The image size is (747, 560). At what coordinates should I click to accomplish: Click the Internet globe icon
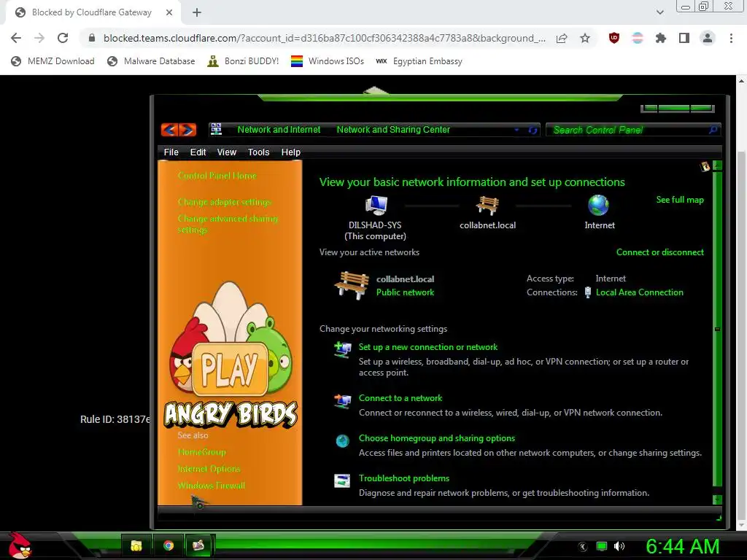[599, 205]
